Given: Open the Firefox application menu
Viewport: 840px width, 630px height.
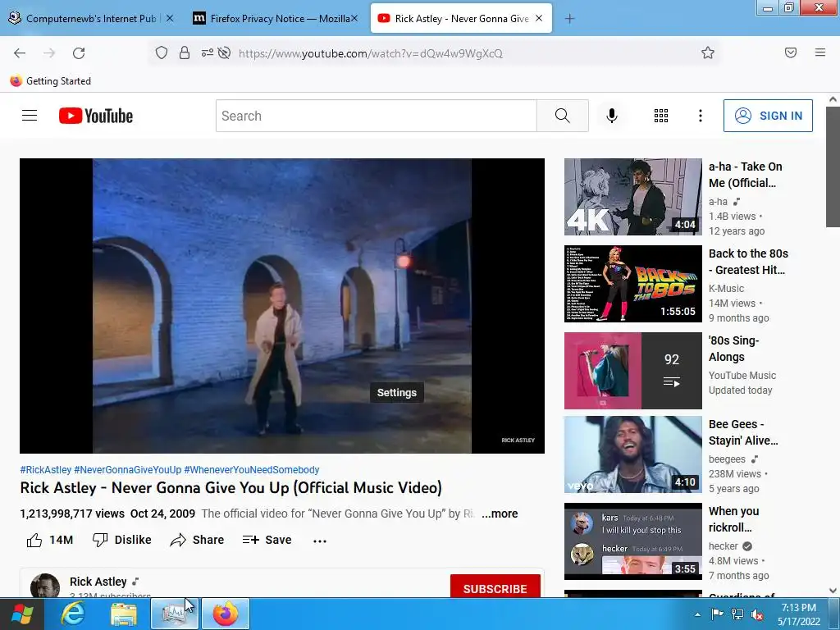Looking at the screenshot, I should pyautogui.click(x=820, y=52).
